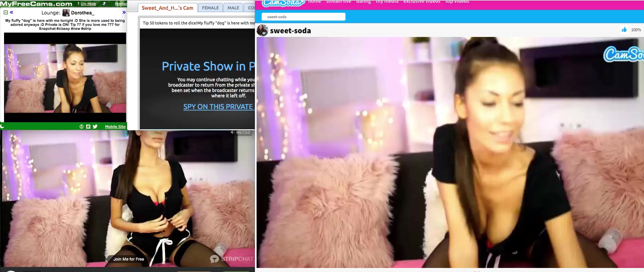644x272 pixels.
Task: Click the circled M icon
Action: pos(82,127)
